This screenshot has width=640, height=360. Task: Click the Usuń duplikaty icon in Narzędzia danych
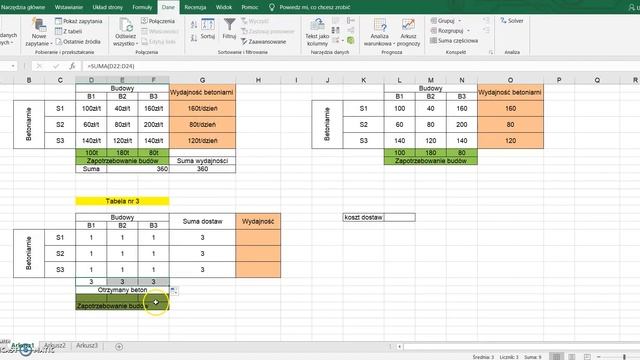(336, 30)
